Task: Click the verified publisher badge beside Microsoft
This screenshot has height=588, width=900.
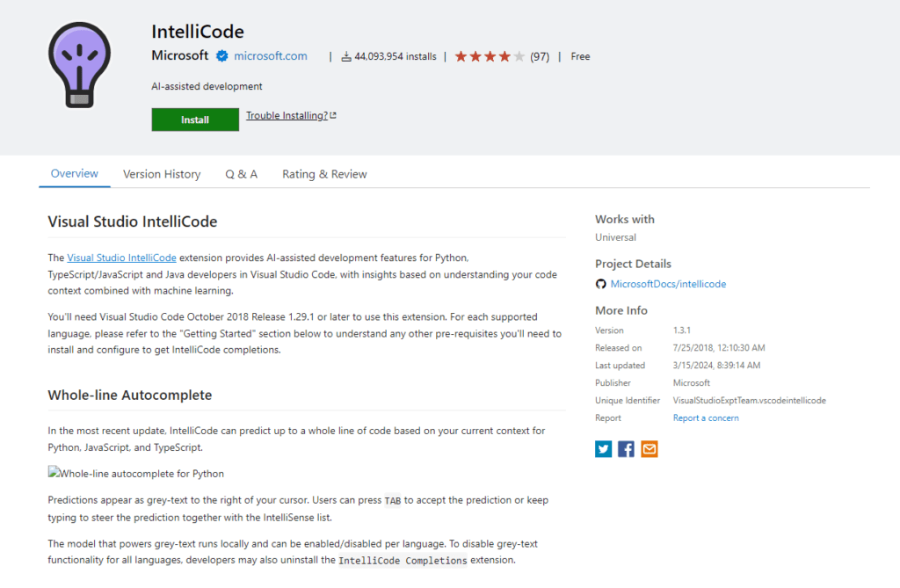Action: point(222,56)
